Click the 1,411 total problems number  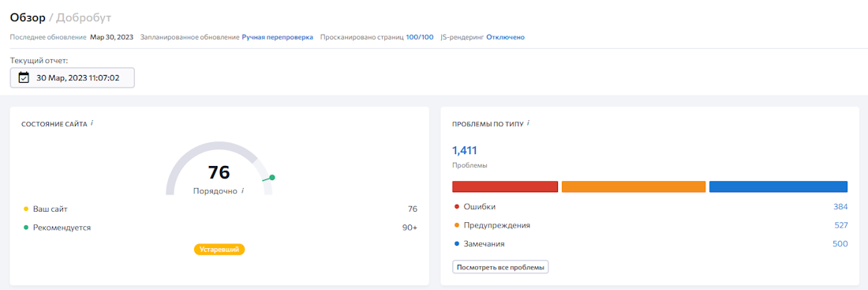465,150
